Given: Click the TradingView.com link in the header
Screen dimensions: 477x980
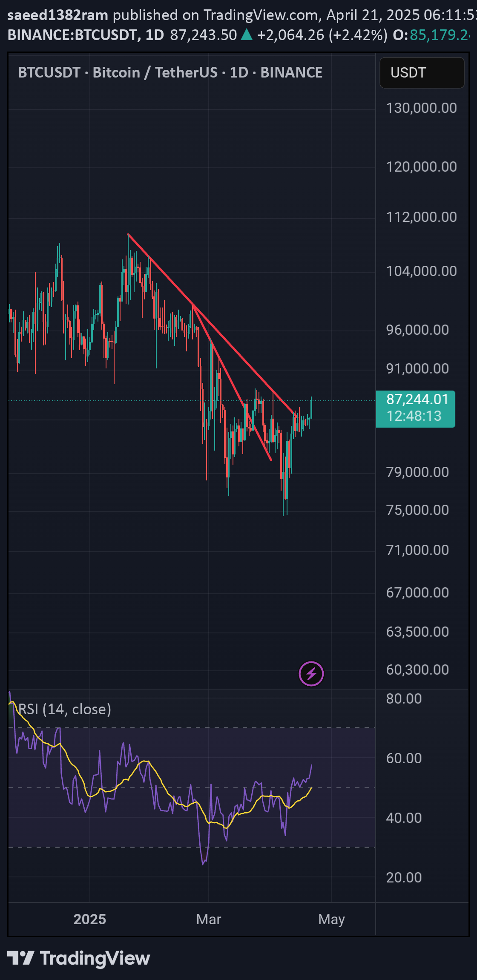Looking at the screenshot, I should pyautogui.click(x=261, y=15).
